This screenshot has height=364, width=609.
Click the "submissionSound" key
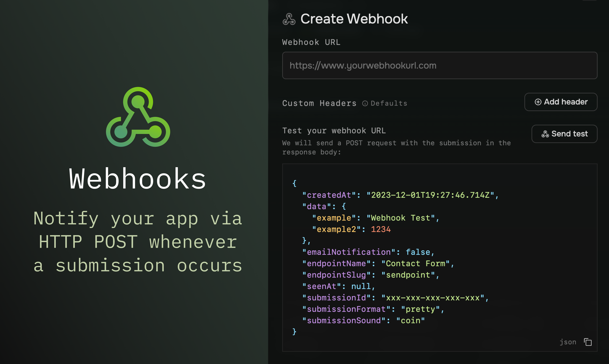point(344,320)
